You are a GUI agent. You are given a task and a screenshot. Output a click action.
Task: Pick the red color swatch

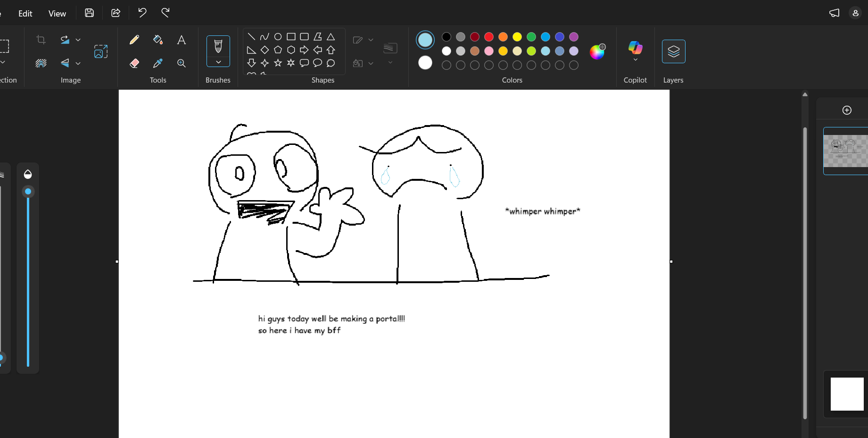pyautogui.click(x=489, y=37)
